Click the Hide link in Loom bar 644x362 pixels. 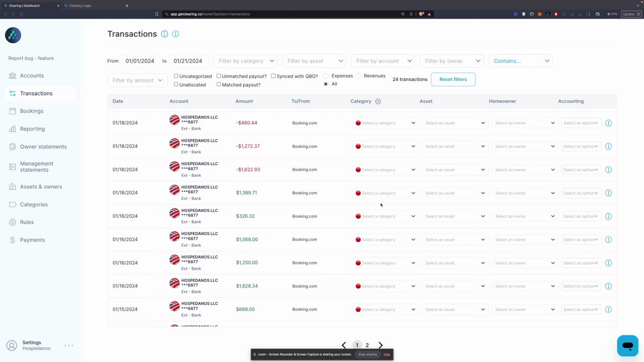(387, 354)
